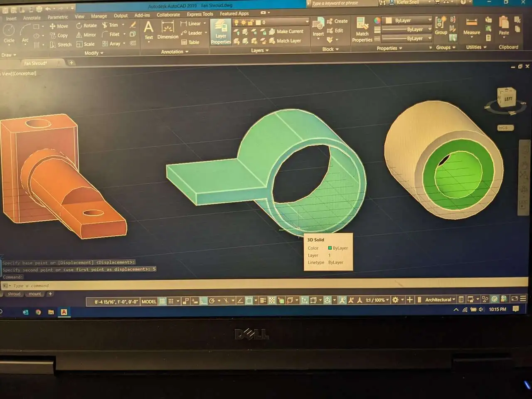Select the Move tool in Modify panel
This screenshot has width=532, height=399.
tap(59, 26)
